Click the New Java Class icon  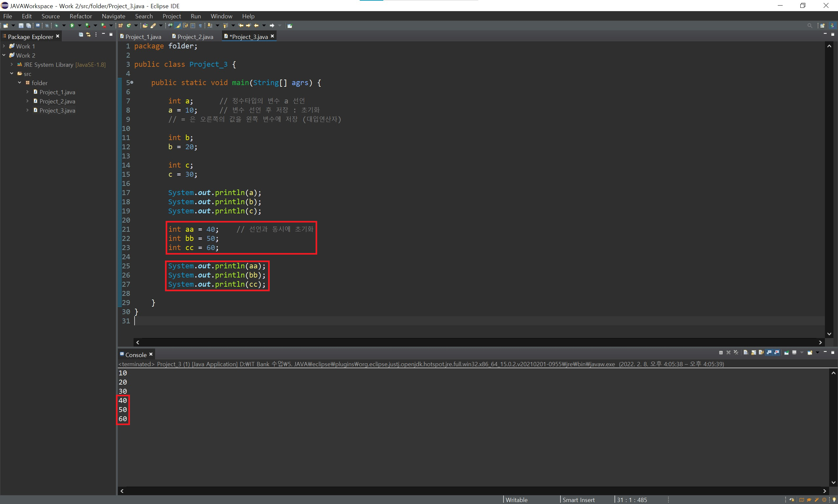pos(129,26)
